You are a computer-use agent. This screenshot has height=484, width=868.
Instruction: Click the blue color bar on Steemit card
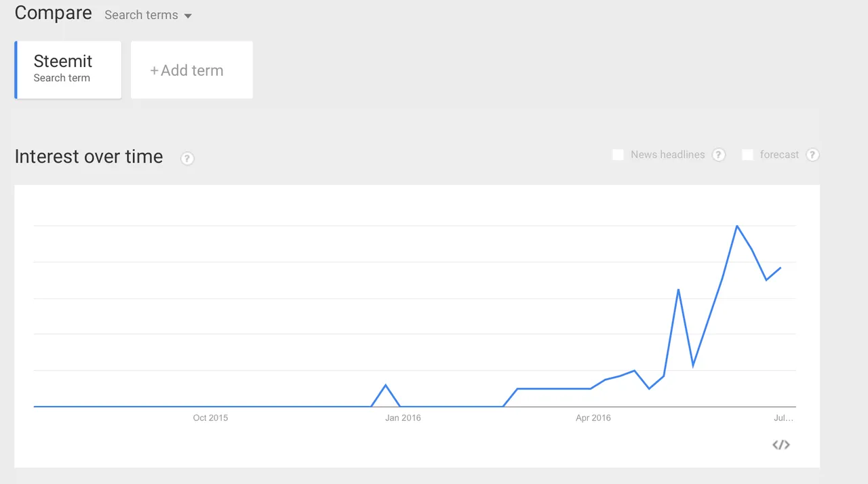(16, 69)
